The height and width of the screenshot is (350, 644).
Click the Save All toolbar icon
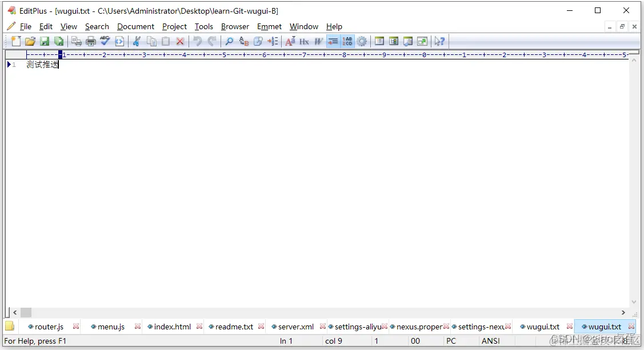coord(59,41)
